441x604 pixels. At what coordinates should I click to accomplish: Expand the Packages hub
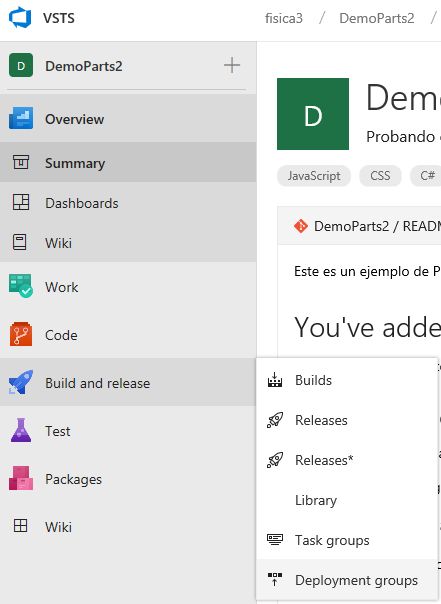128,479
